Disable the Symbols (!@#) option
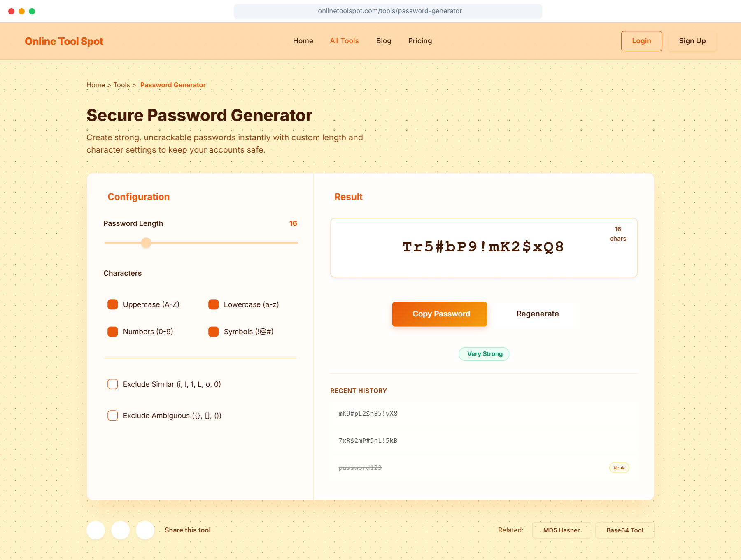 (x=213, y=331)
